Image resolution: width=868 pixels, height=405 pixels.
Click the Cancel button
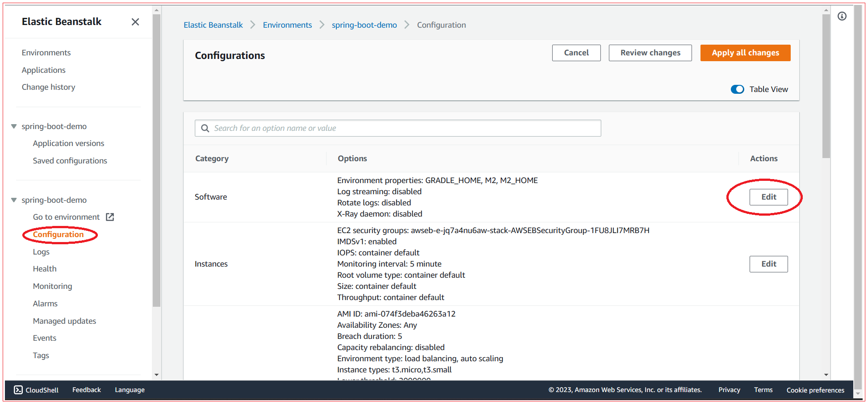(x=576, y=53)
